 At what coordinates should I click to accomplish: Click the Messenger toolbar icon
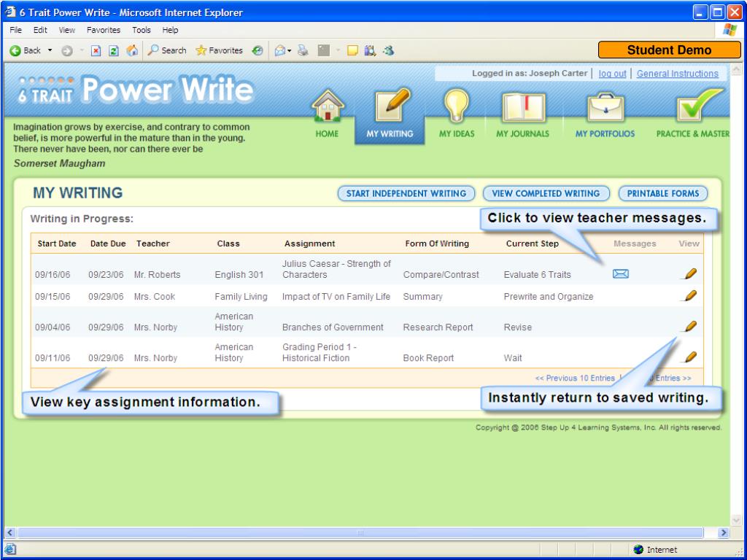(x=389, y=50)
